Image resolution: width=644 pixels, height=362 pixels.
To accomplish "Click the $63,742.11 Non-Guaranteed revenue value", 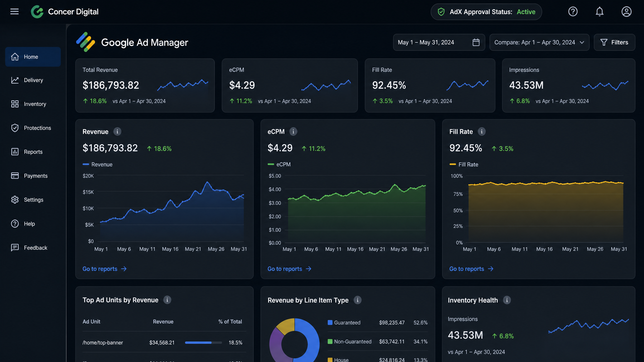I will pos(392,342).
